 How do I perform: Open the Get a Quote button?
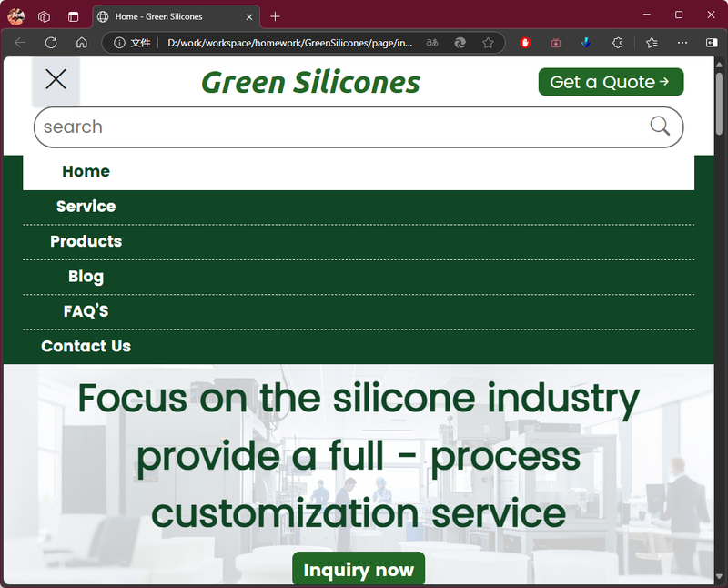pos(611,82)
